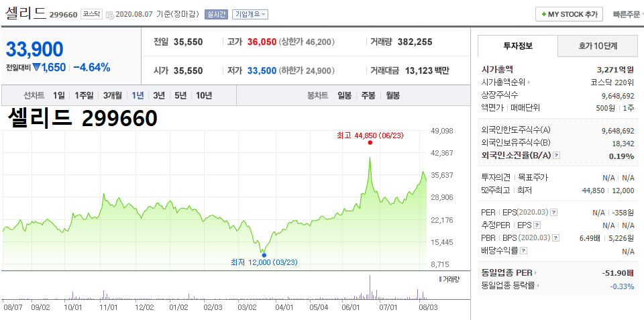Click the 52주최고 최저 value 44,850 12,000

point(608,191)
